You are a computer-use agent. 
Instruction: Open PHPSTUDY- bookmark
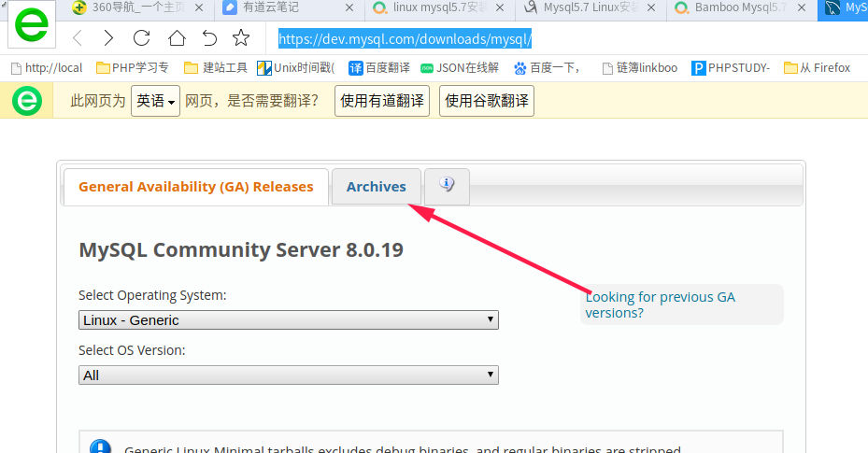pyautogui.click(x=731, y=68)
